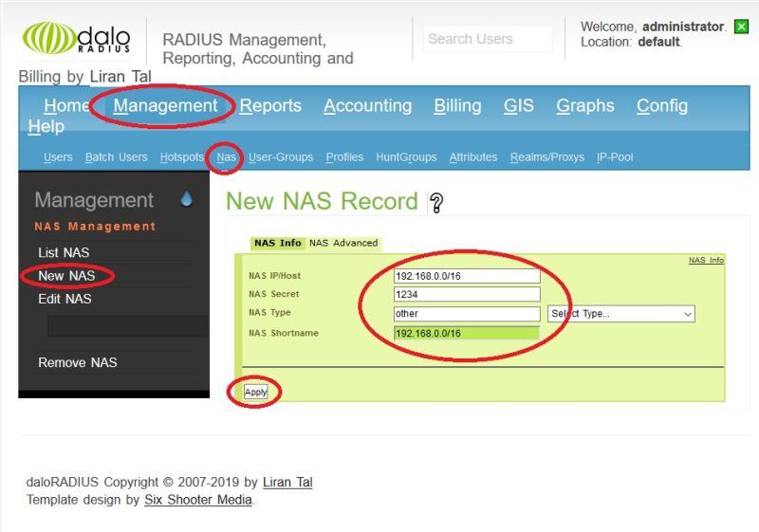Open Realms/Proxys submenu
The width and height of the screenshot is (759, 532).
pyautogui.click(x=547, y=157)
